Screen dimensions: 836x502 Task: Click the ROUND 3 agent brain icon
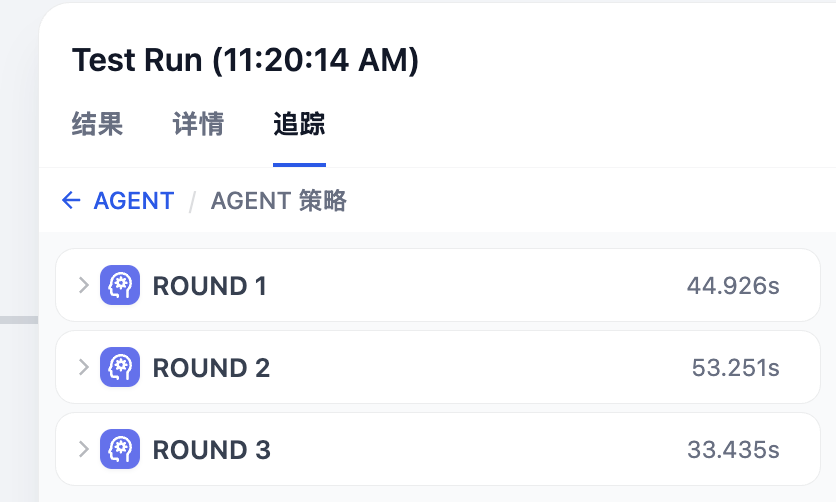coord(120,449)
